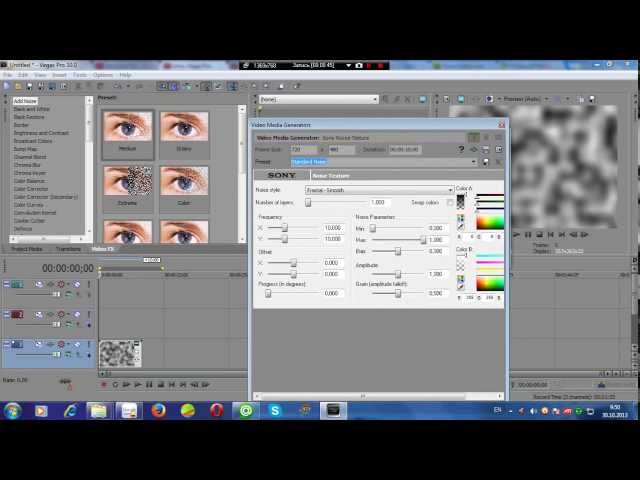The image size is (640, 480).
Task: Select Chroma Keyer in effects list
Action: [29, 173]
